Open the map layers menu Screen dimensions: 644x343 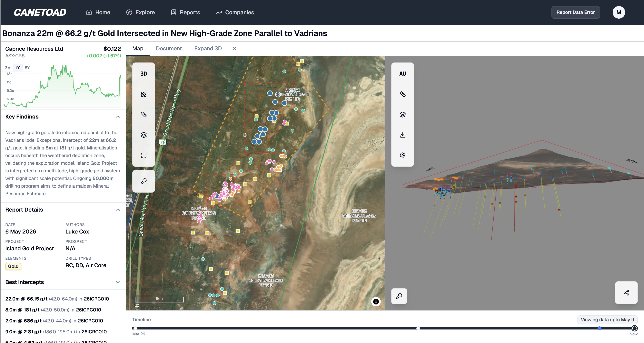(144, 135)
